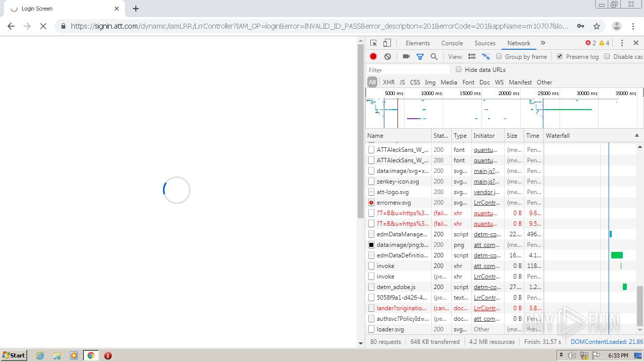Open a new browser tab
Screen dimensions: 644x362
[136, 9]
